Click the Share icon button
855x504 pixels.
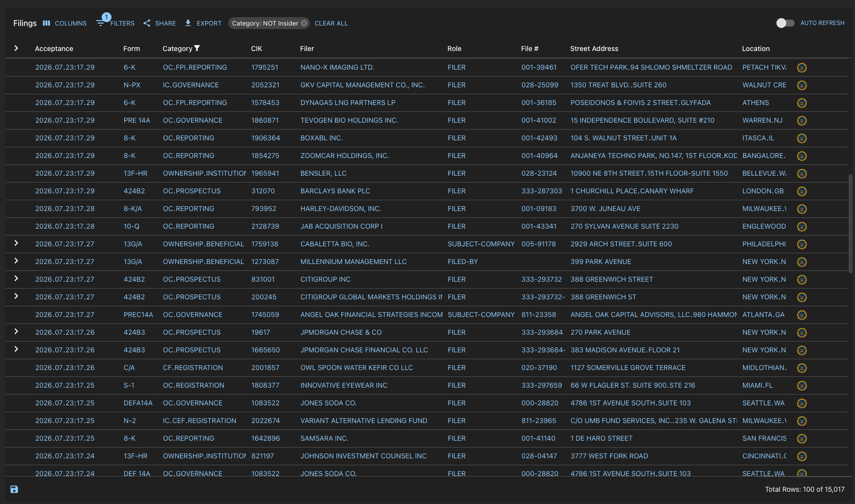coord(160,23)
